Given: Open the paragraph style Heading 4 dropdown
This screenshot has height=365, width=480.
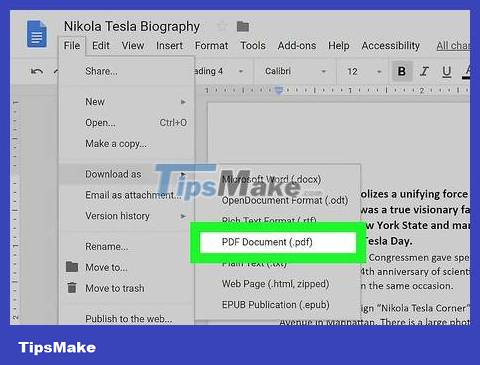Looking at the screenshot, I should [x=219, y=71].
